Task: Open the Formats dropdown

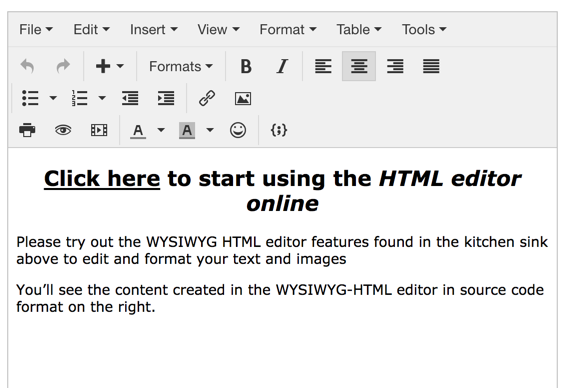Action: click(181, 67)
